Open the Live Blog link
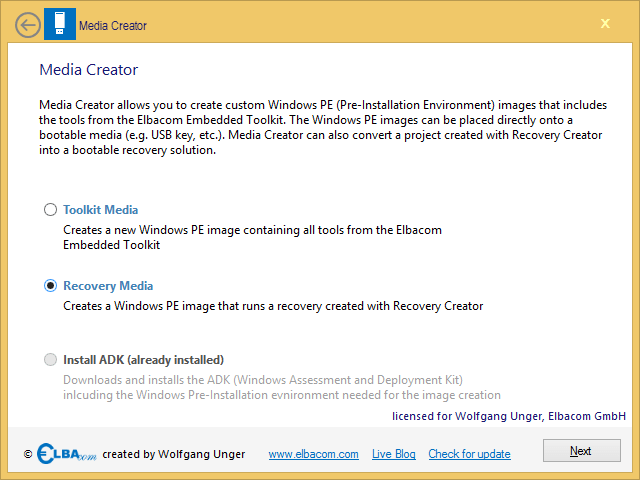 [x=393, y=454]
